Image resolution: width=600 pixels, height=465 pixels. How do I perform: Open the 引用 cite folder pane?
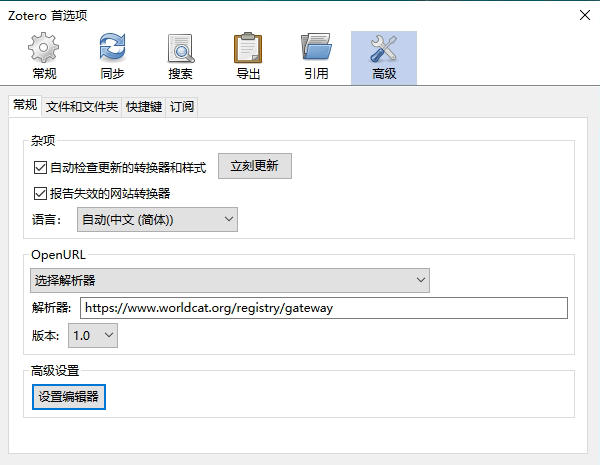[x=316, y=57]
